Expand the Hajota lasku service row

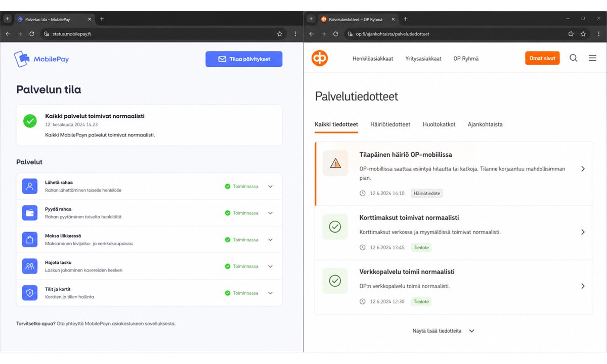click(270, 266)
